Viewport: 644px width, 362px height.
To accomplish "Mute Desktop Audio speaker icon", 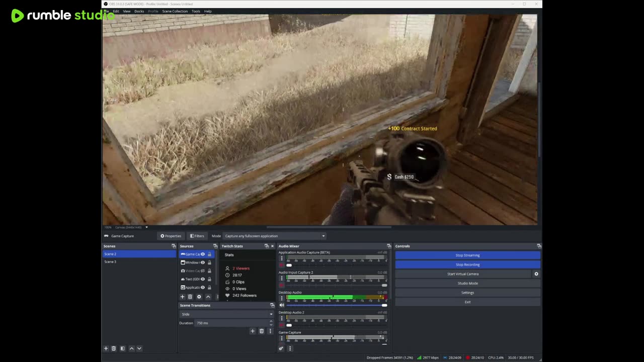I will [x=282, y=305].
